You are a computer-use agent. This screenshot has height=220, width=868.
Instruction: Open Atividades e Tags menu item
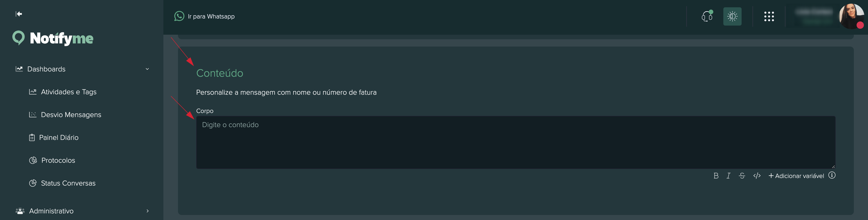[x=68, y=92]
